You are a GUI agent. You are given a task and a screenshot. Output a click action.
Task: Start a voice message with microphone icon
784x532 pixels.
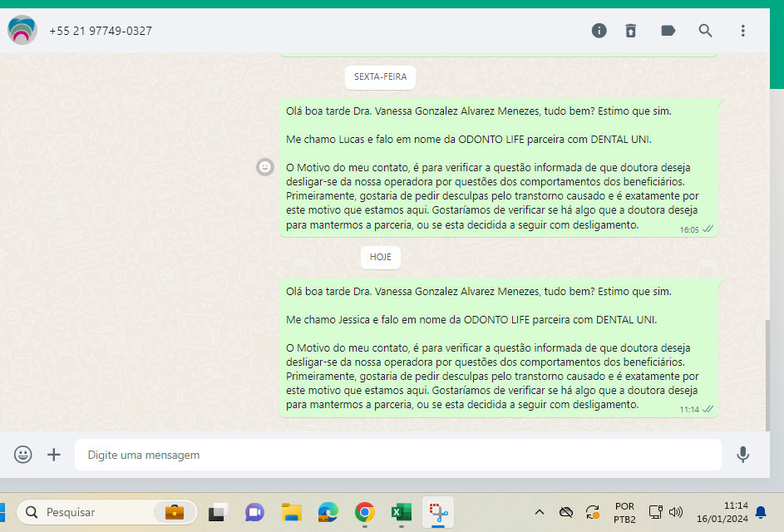(x=743, y=455)
